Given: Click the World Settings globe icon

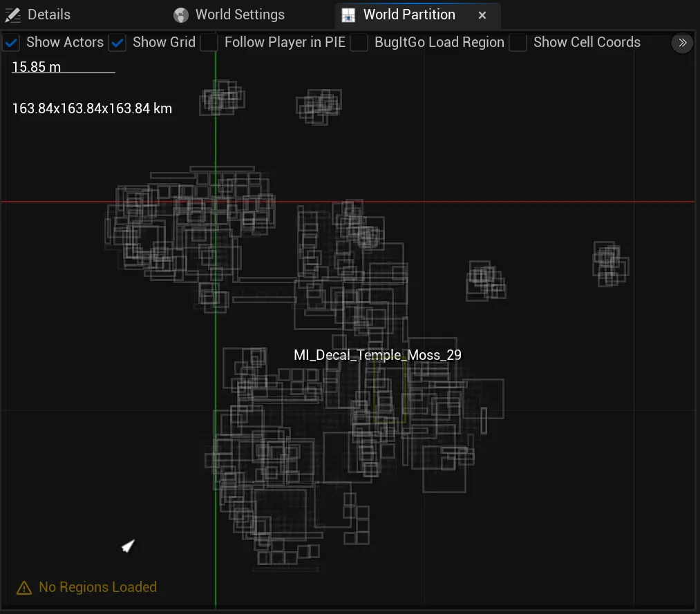Looking at the screenshot, I should point(180,15).
